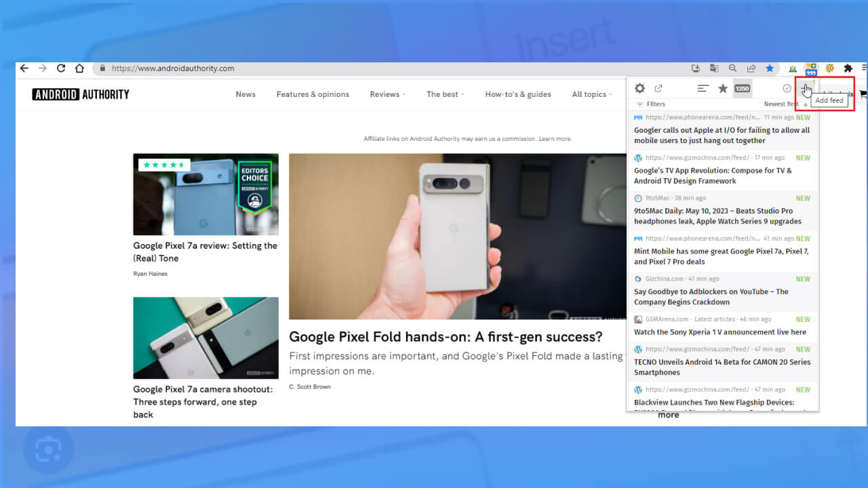Viewport: 868px width, 488px height.
Task: Open the Pixel 7a camera shootout thumbnail
Action: [x=205, y=338]
